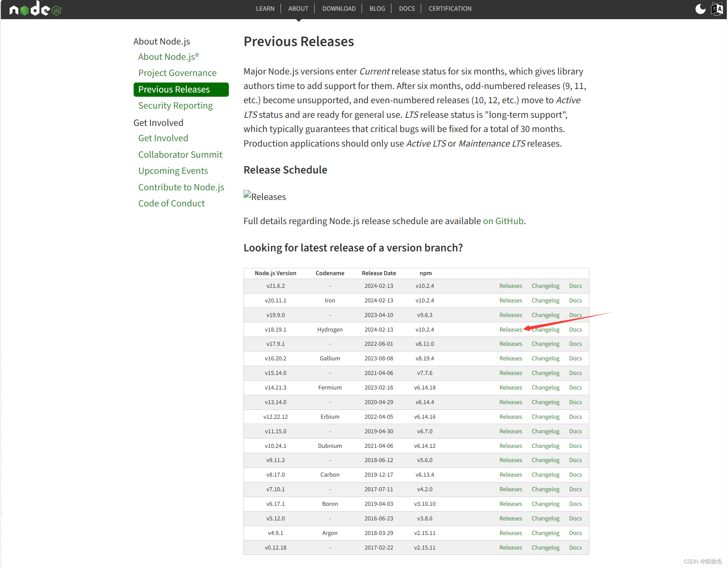728x568 pixels.
Task: Open Changelog for v0.12.18
Action: coord(545,548)
